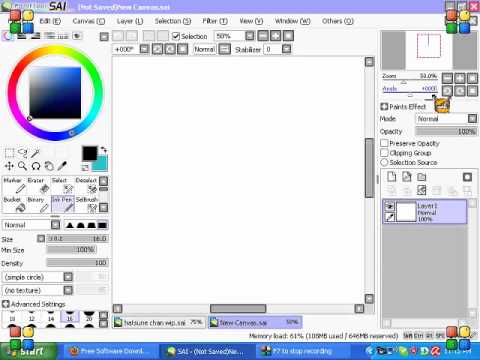
Task: Choose the Deselect pen tool
Action: (x=86, y=185)
